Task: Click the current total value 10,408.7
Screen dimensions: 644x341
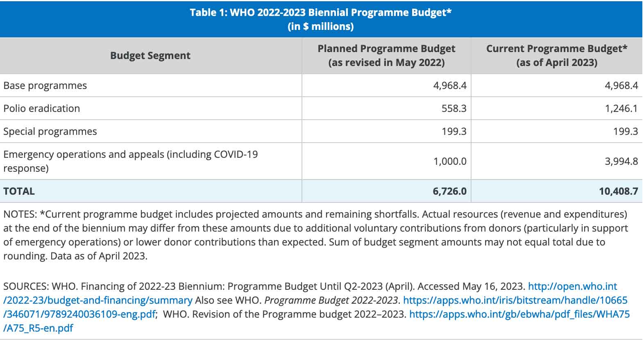Action: (x=618, y=191)
